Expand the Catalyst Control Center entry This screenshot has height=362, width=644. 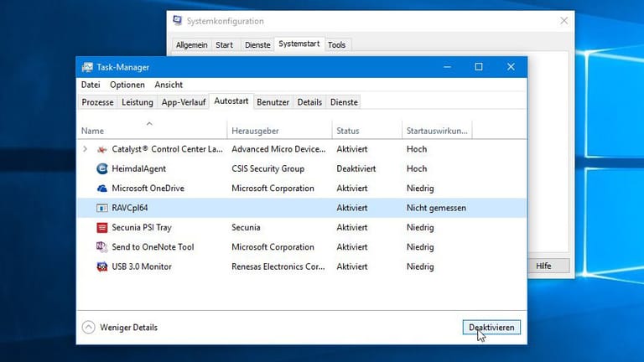point(85,149)
